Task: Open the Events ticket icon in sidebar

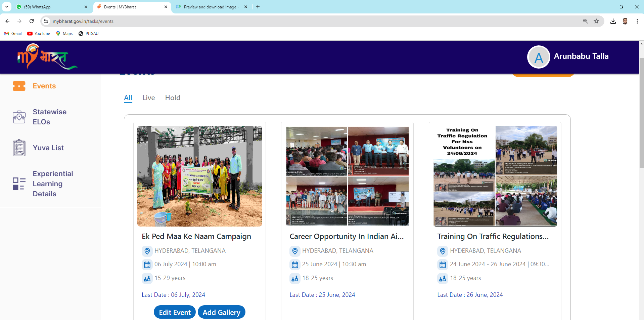Action: pyautogui.click(x=19, y=86)
